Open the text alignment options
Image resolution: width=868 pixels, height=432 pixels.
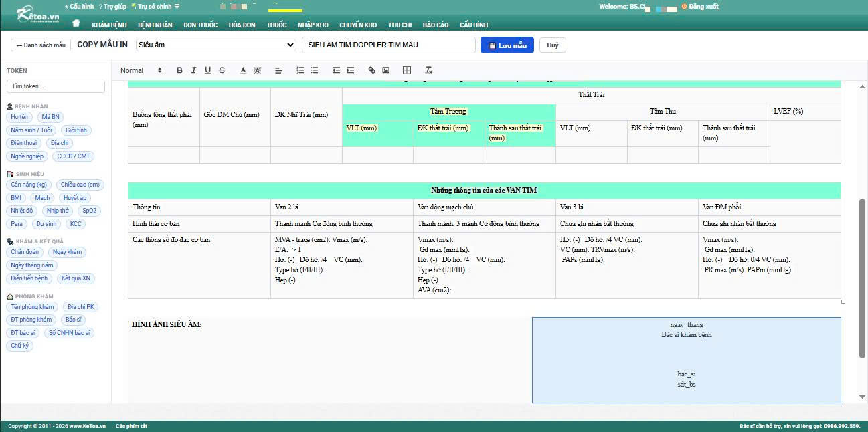[278, 70]
